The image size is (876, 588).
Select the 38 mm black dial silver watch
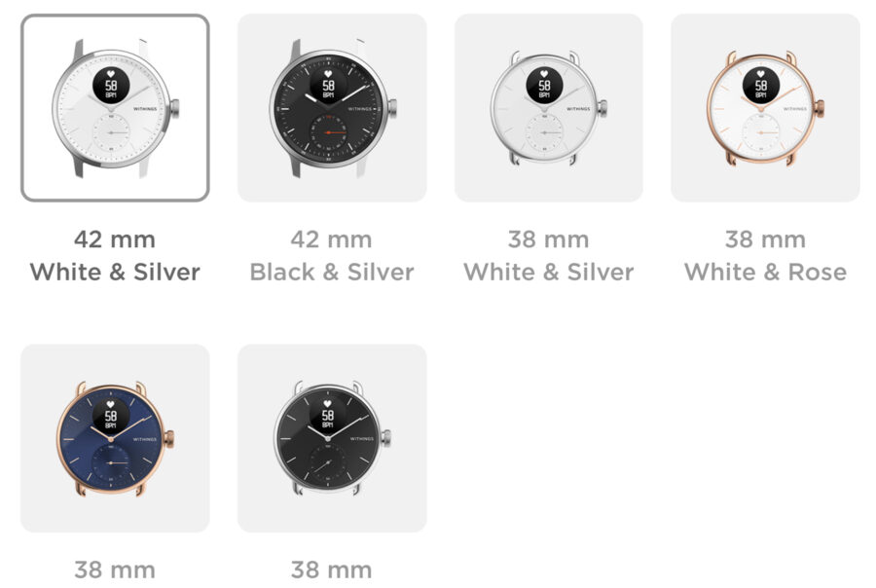[x=332, y=438]
